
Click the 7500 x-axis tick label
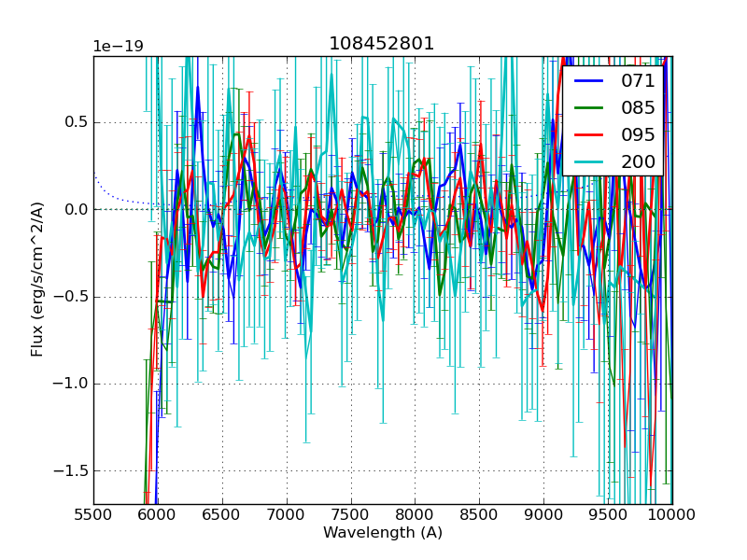[350, 514]
